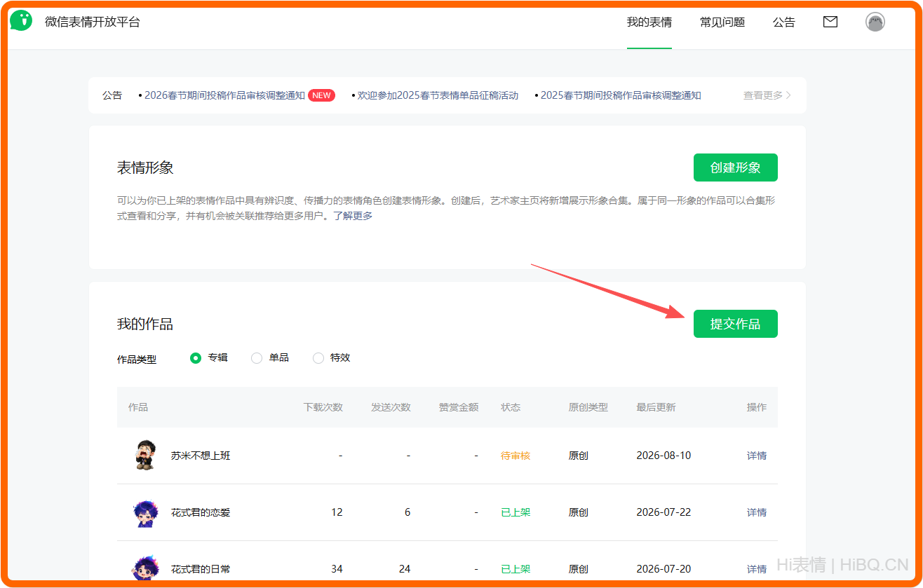
Task: Click the 最后更新 column header
Action: click(656, 407)
